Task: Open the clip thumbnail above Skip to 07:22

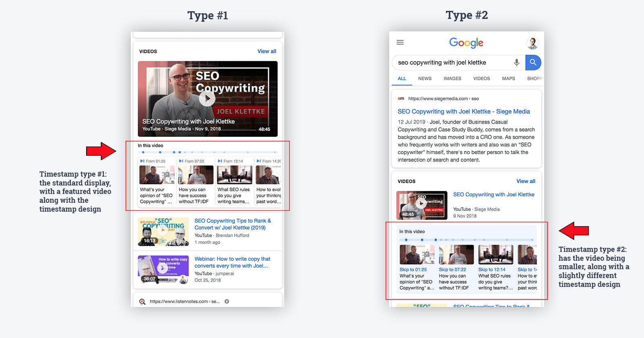Action: click(456, 254)
